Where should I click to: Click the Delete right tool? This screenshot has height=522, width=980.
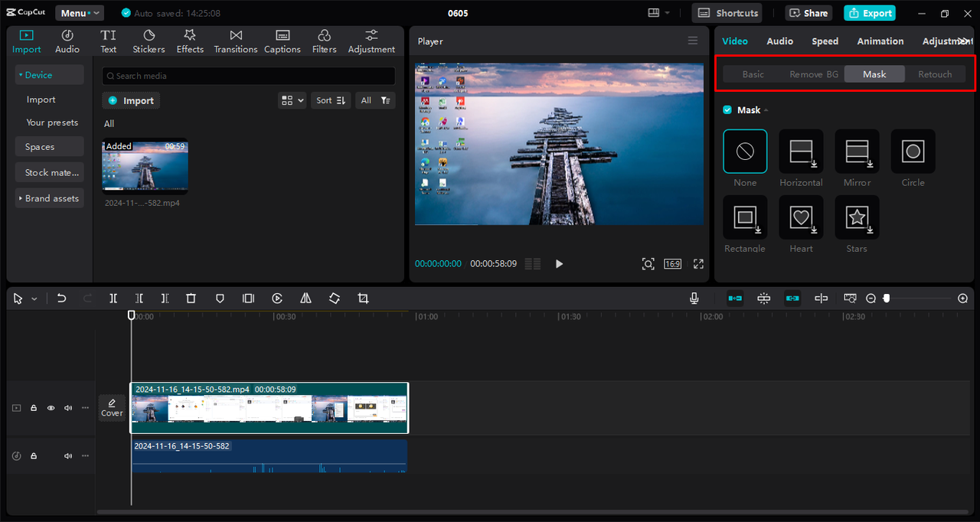click(165, 299)
